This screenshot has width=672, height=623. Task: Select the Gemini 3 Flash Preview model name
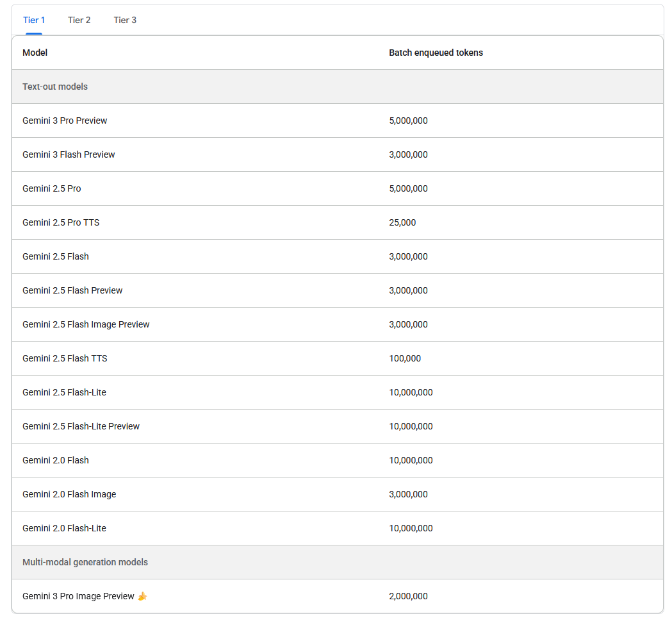pyautogui.click(x=69, y=154)
